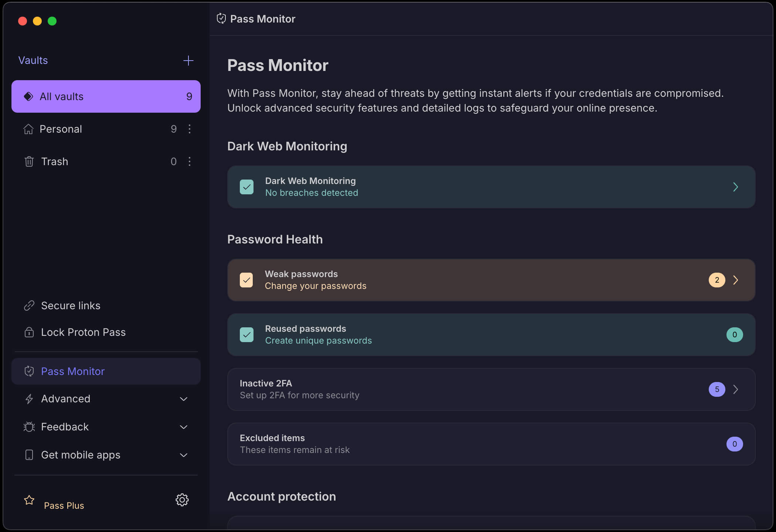Open settings via the gear icon
The height and width of the screenshot is (532, 776).
182,499
